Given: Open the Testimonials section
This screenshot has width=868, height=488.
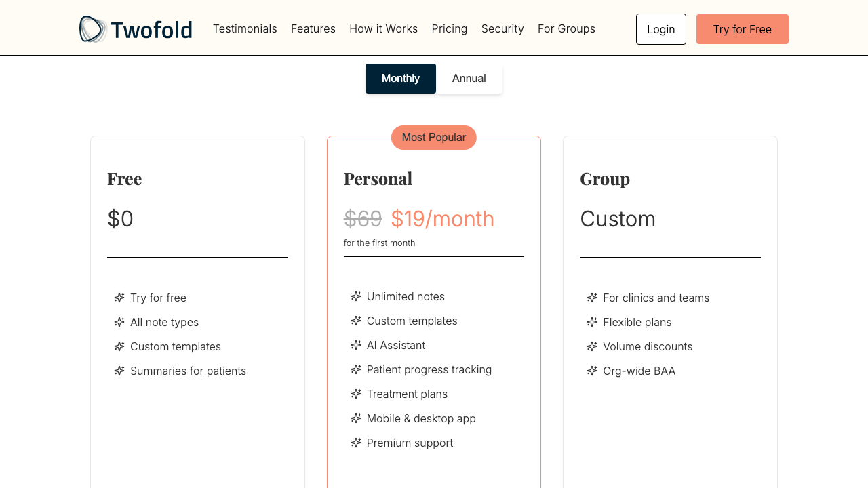Looking at the screenshot, I should [x=245, y=28].
